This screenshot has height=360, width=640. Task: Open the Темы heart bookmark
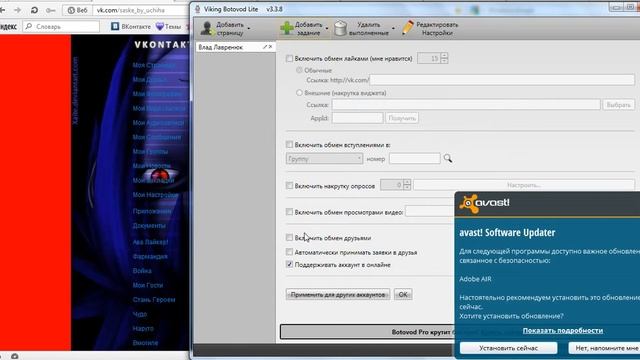point(169,27)
